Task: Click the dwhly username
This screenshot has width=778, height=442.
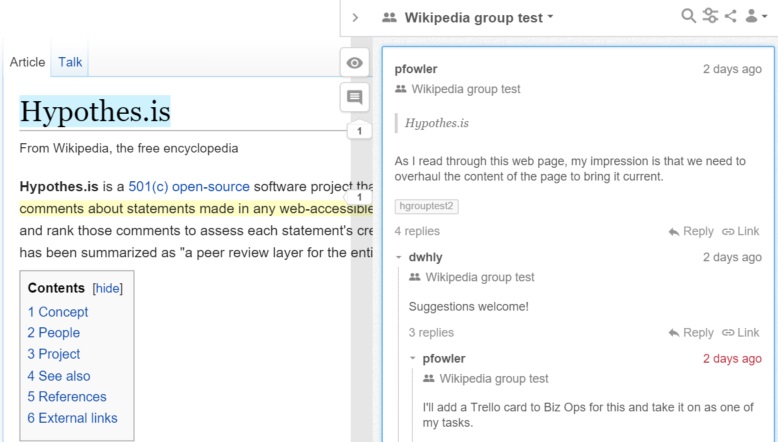Action: point(426,257)
